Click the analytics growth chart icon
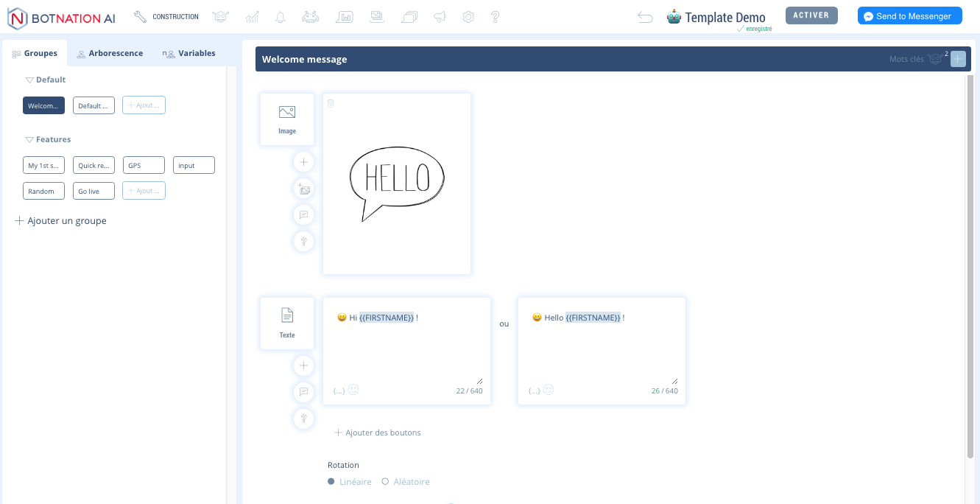980x504 pixels. point(253,17)
